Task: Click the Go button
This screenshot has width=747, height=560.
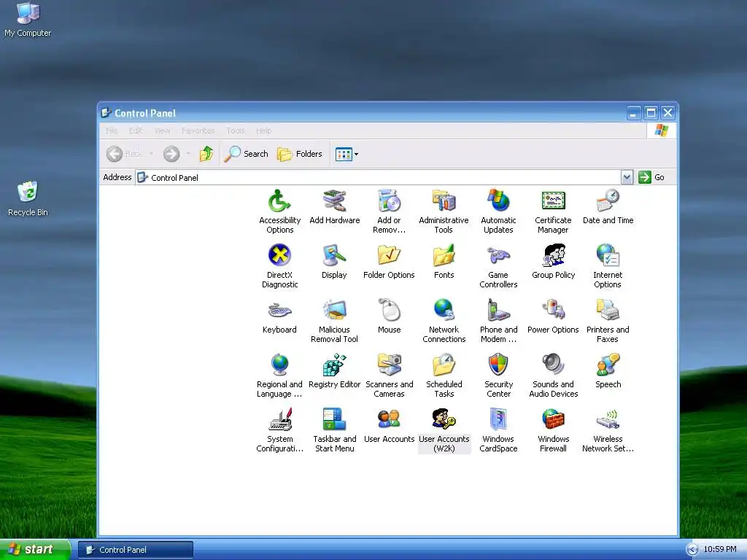Action: [x=651, y=177]
